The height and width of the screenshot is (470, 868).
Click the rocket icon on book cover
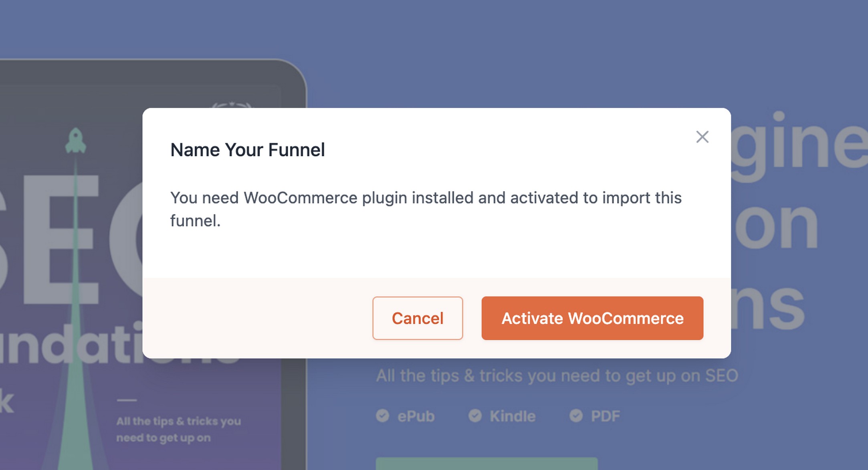tap(75, 141)
